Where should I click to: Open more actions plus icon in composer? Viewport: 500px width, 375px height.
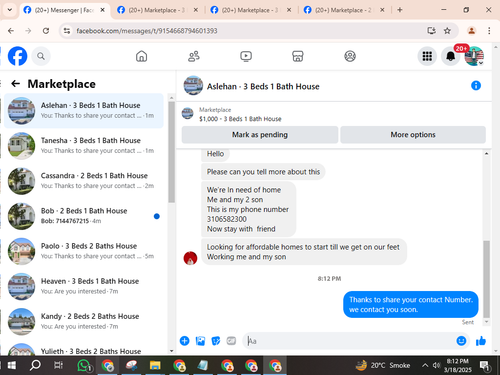pos(184,341)
